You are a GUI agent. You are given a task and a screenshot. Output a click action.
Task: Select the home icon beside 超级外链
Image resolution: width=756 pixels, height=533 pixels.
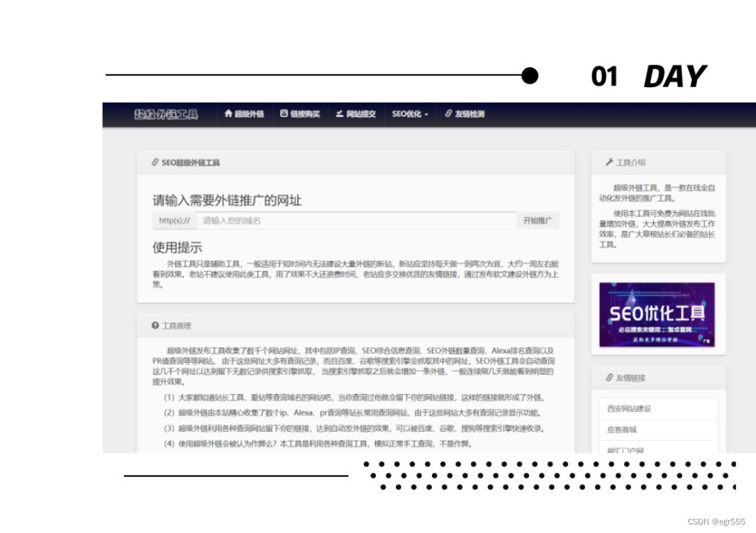tap(227, 115)
